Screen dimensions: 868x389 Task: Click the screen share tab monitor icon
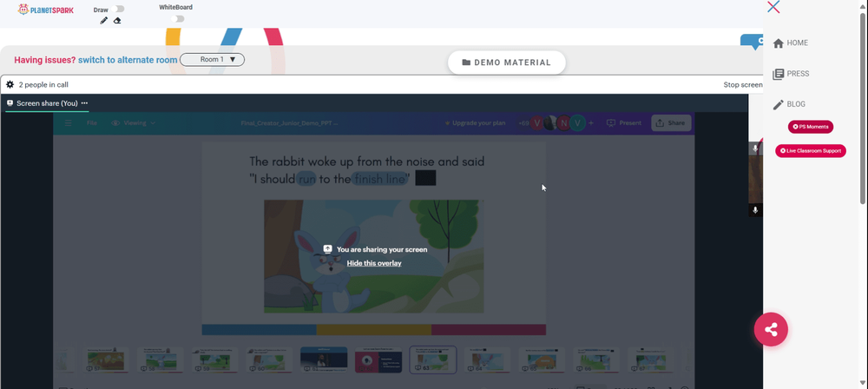pyautogui.click(x=10, y=103)
